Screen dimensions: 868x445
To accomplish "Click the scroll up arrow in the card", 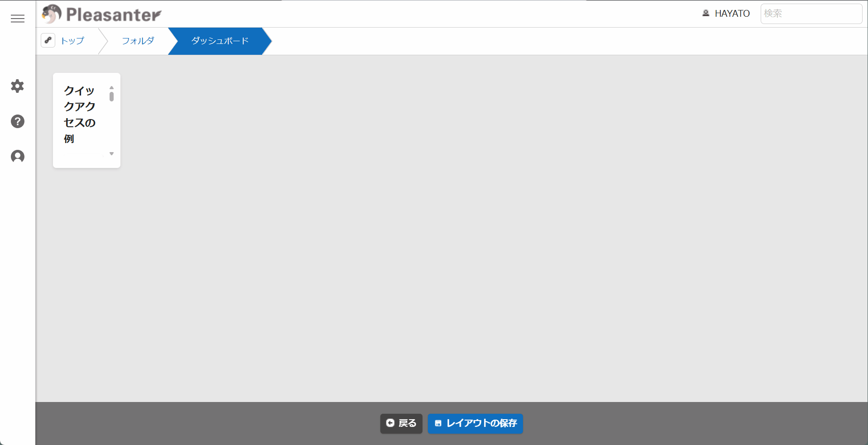I will 111,87.
